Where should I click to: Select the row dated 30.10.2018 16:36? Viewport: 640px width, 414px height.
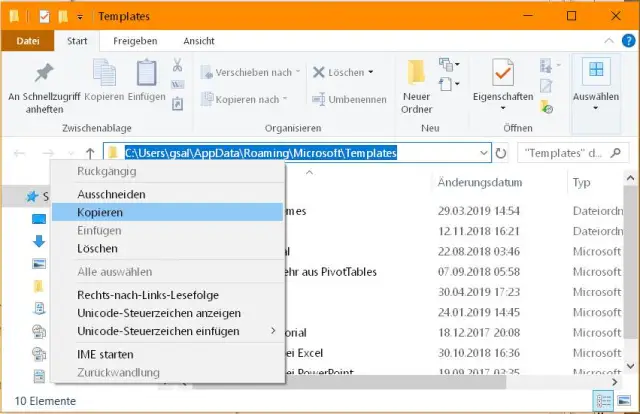(479, 353)
